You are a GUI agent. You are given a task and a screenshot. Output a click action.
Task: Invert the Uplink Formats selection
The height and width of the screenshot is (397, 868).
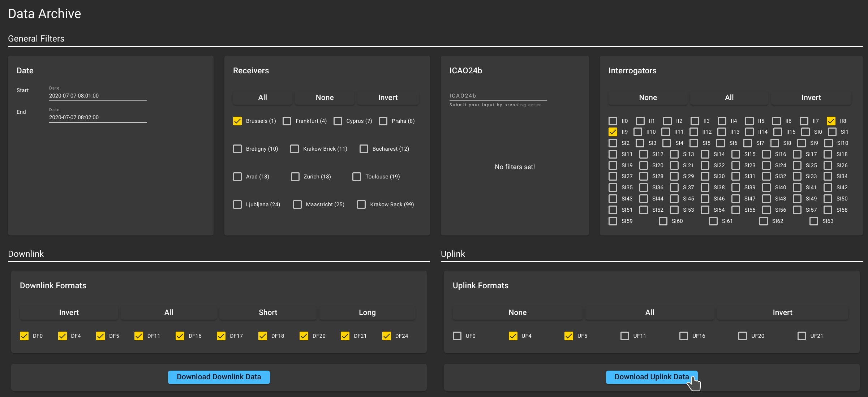(x=783, y=312)
